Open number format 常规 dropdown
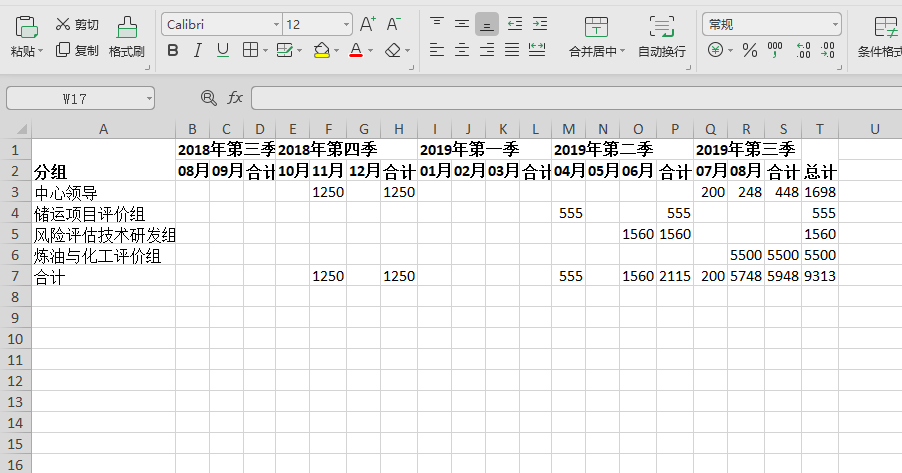Screen dimensions: 902x473 (x=835, y=24)
